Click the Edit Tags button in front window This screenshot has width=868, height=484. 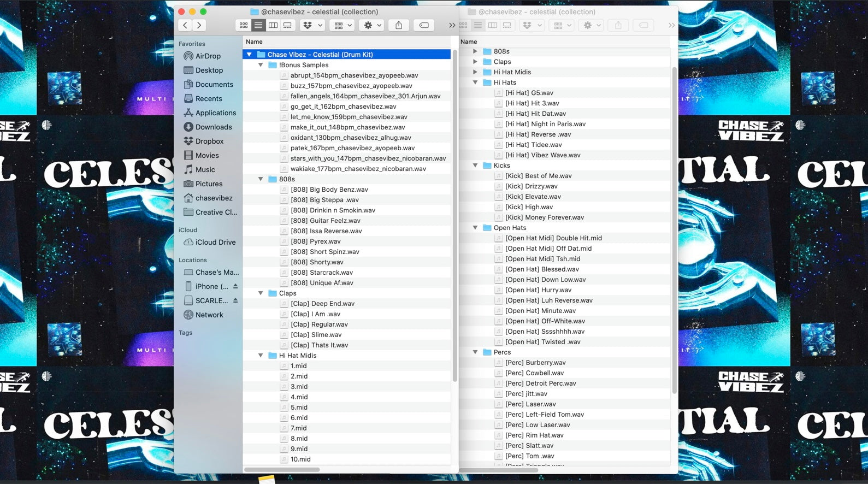point(424,25)
